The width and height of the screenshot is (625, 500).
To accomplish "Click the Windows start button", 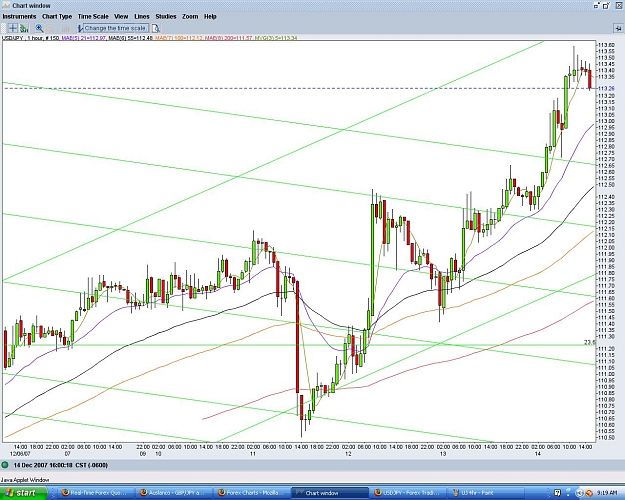I will [23, 493].
